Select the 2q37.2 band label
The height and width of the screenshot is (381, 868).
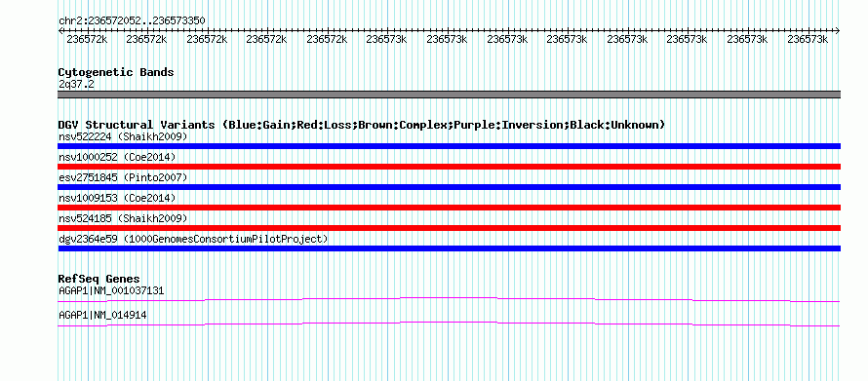pyautogui.click(x=76, y=84)
